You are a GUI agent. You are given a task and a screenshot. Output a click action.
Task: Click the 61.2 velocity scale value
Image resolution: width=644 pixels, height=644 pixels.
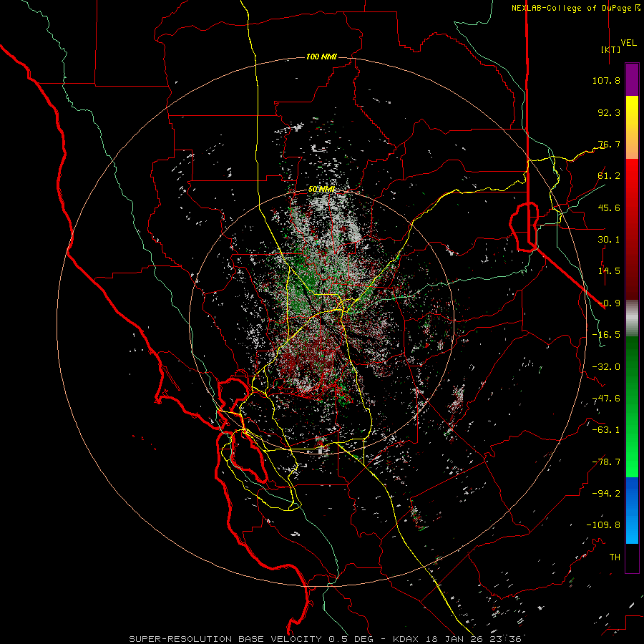pyautogui.click(x=609, y=176)
